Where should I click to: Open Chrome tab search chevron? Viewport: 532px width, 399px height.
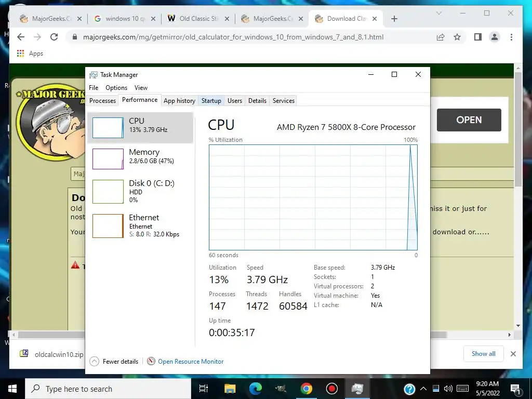pos(438,13)
